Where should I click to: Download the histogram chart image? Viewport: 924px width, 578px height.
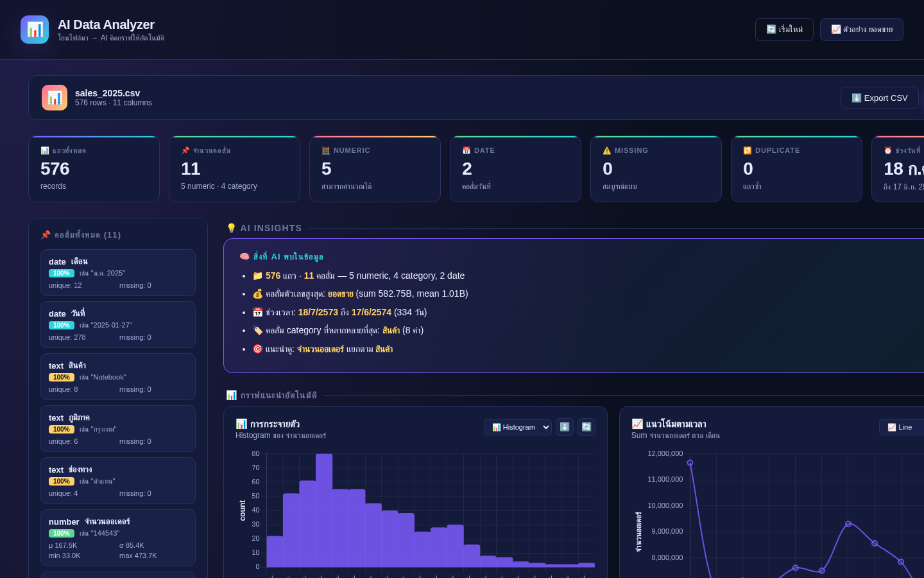pos(565,427)
